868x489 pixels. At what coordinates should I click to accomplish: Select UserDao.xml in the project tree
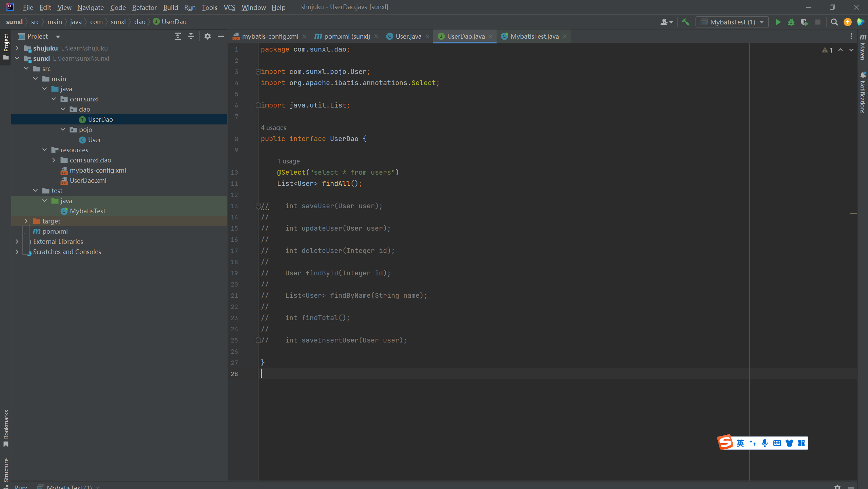(88, 180)
